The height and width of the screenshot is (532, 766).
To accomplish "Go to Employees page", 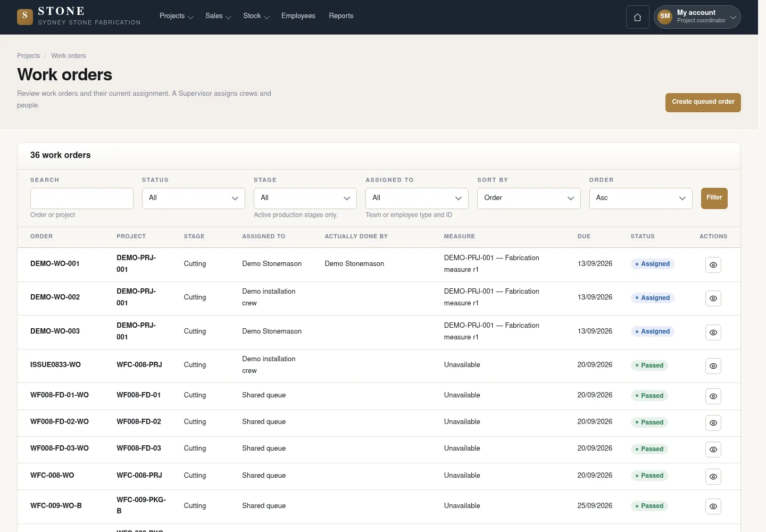I will pos(298,16).
